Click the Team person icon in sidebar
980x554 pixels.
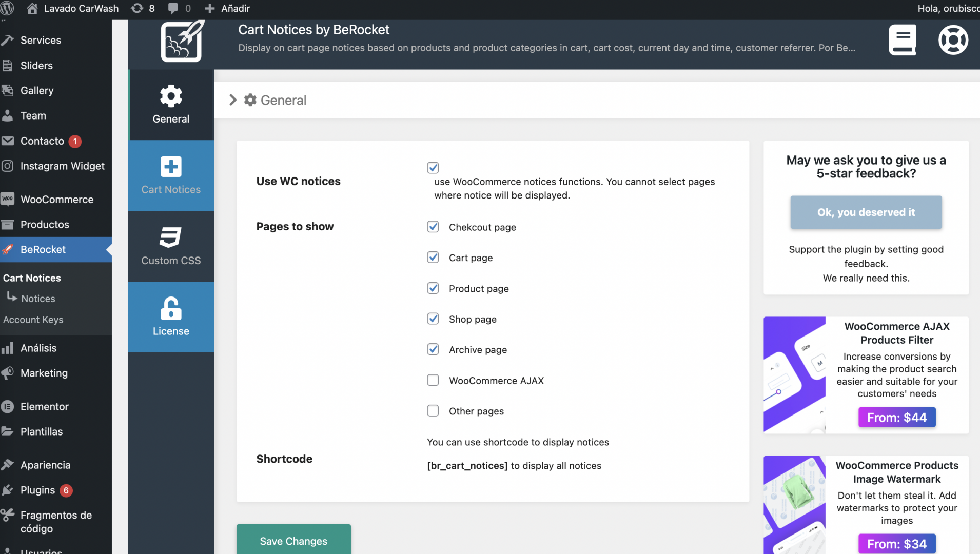[x=7, y=115]
